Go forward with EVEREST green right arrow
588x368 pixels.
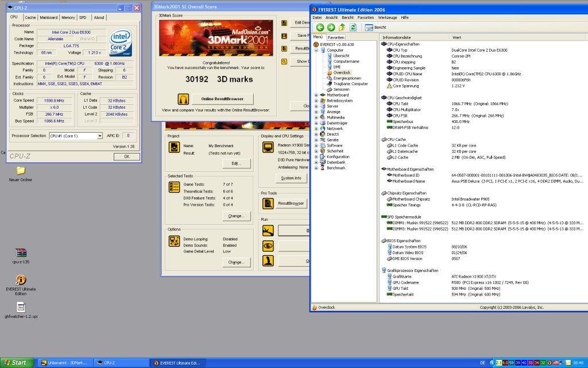click(x=331, y=27)
